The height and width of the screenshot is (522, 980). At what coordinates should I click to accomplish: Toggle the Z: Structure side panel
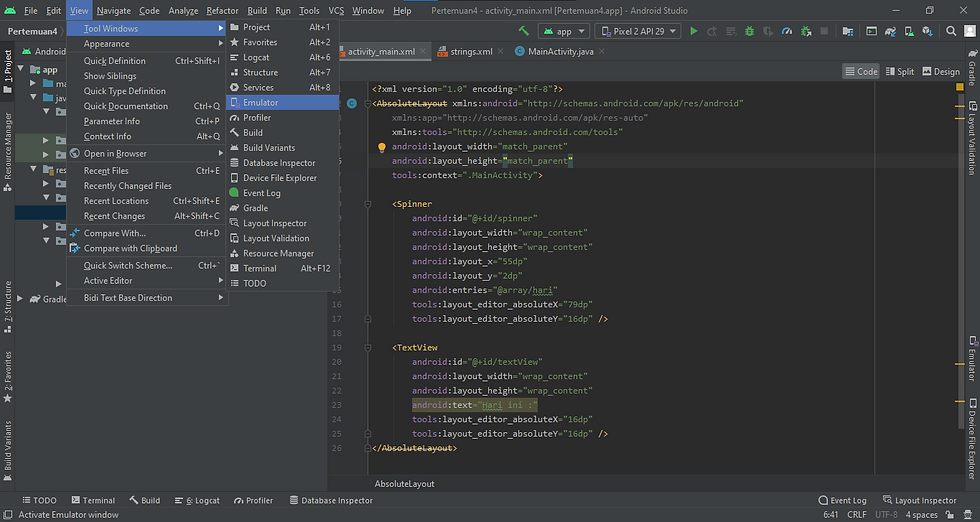pyautogui.click(x=8, y=306)
